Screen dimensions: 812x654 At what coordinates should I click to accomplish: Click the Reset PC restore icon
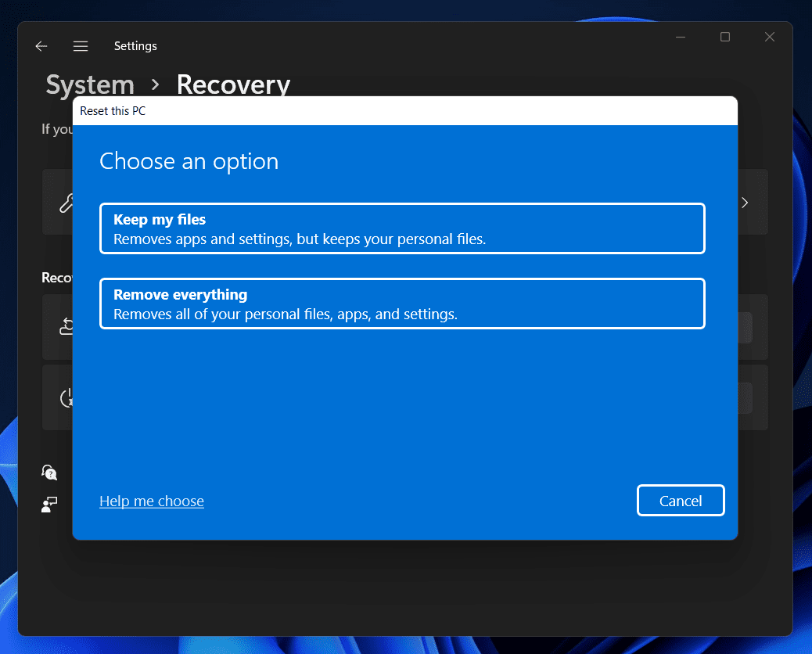(66, 327)
